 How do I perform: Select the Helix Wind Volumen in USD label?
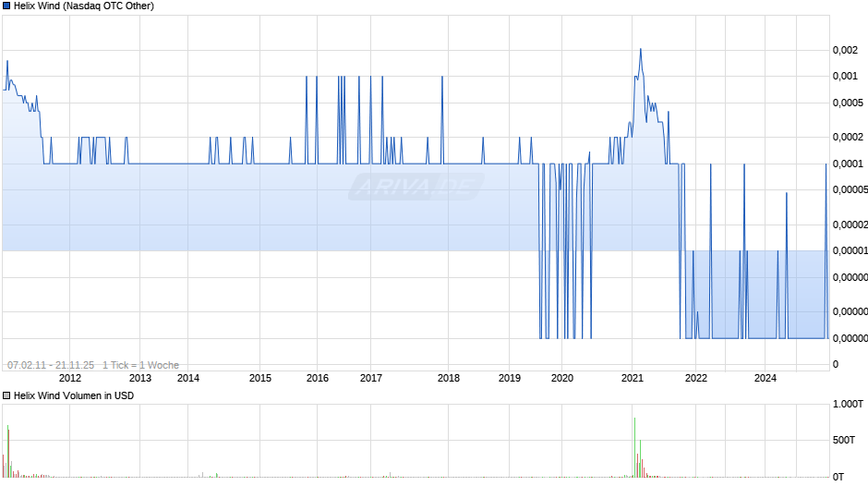tap(74, 395)
